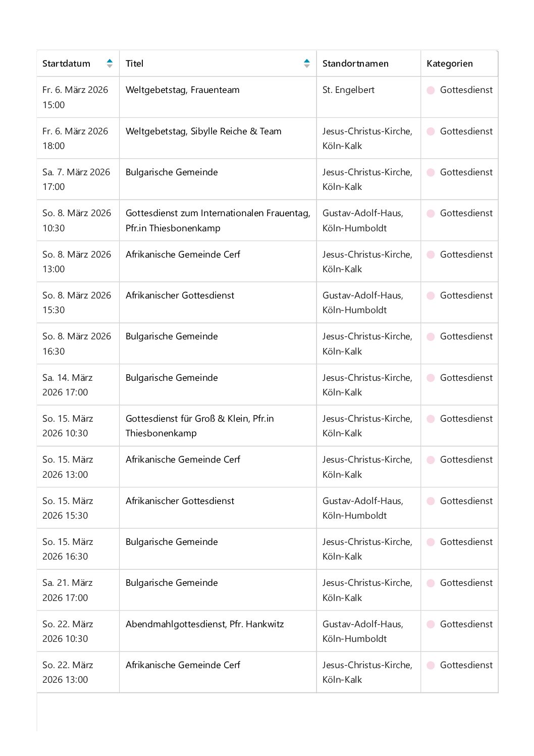Click the Titel header label
The height and width of the screenshot is (756, 534).
[134, 64]
